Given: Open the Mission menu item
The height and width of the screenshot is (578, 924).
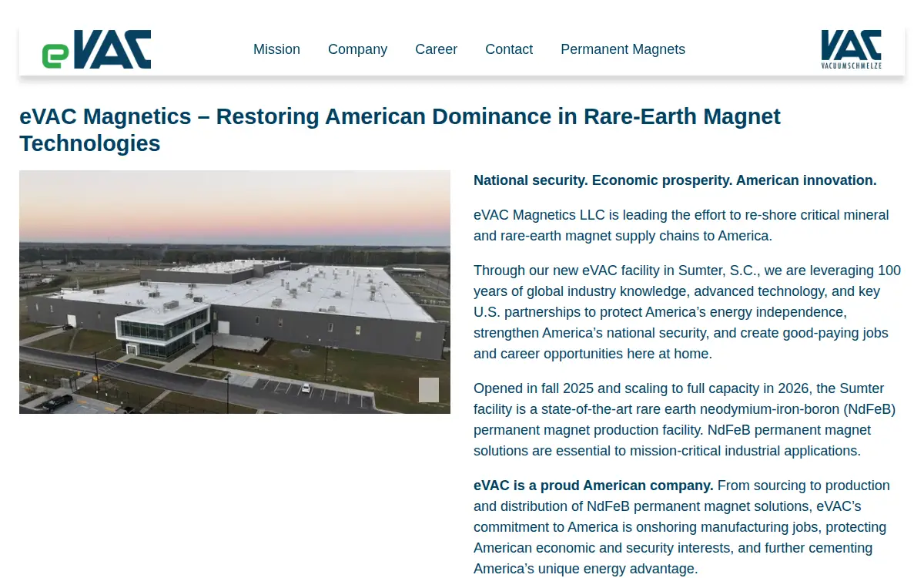Looking at the screenshot, I should tap(276, 49).
